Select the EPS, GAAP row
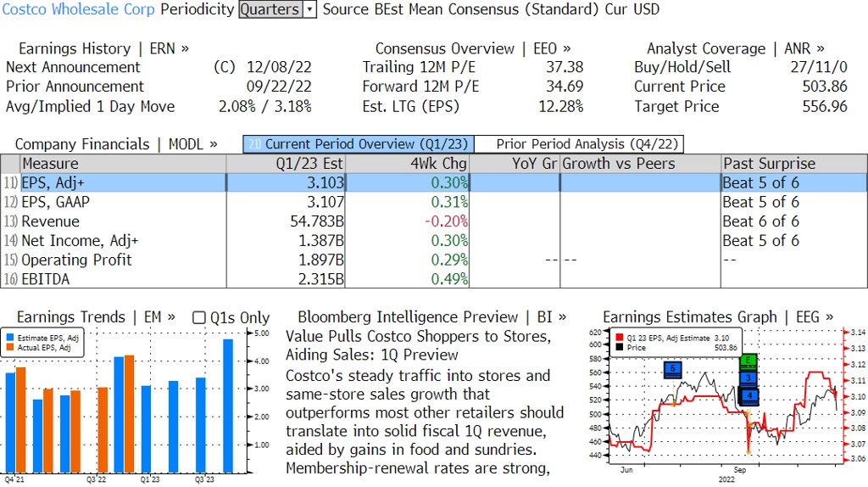The height and width of the screenshot is (487, 868). click(434, 202)
